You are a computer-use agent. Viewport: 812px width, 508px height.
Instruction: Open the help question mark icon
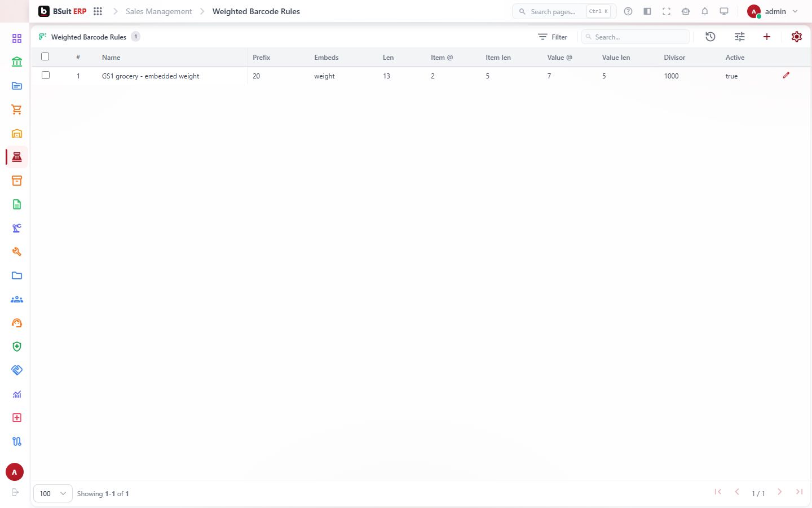tap(628, 11)
